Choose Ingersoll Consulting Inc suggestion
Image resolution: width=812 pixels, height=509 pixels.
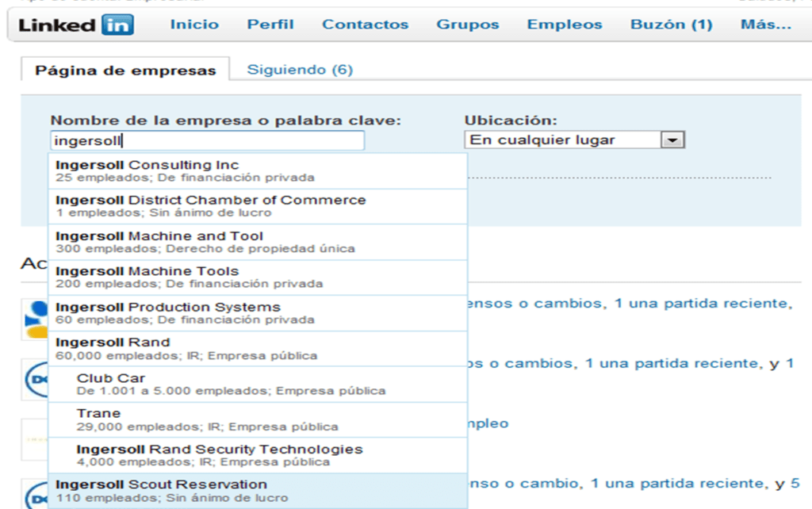[x=258, y=171]
